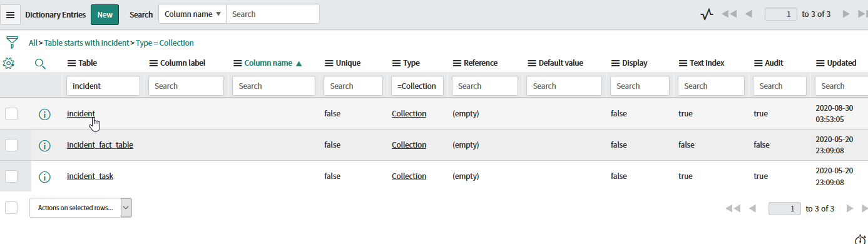Click the bottom page number field
The image size is (868, 244).
tap(785, 208)
